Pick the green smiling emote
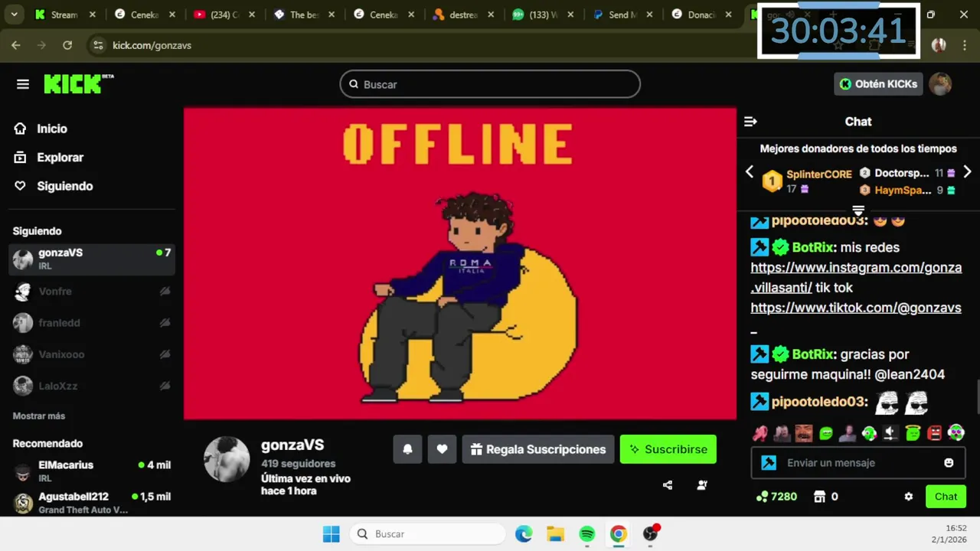This screenshot has width=980, height=551. (x=826, y=433)
